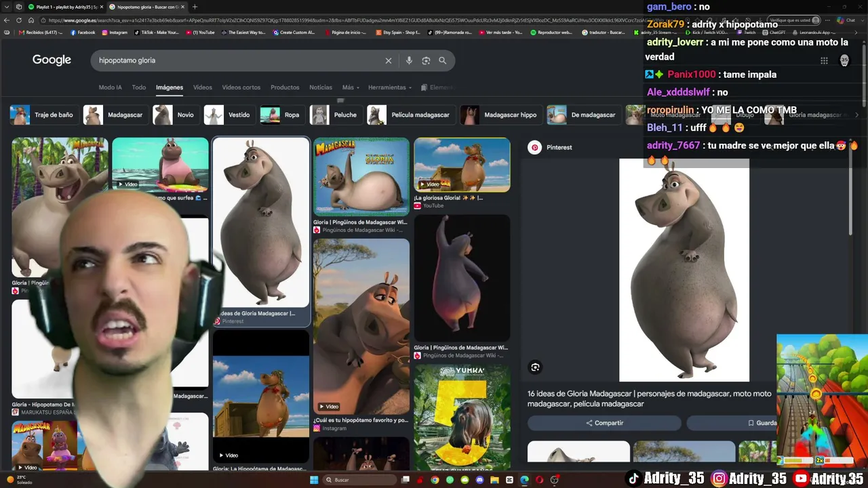Viewport: 868px width, 488px height.
Task: Clear the search box with the X icon
Action: click(x=389, y=61)
